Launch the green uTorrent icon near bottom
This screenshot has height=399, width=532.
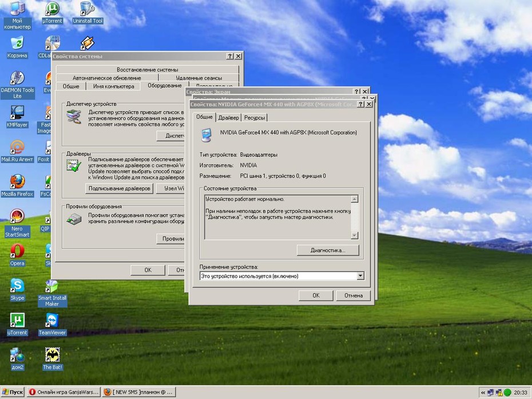(x=17, y=325)
